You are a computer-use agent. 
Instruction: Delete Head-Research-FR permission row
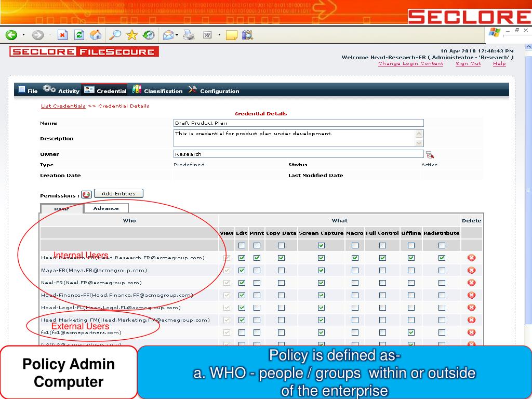471,258
